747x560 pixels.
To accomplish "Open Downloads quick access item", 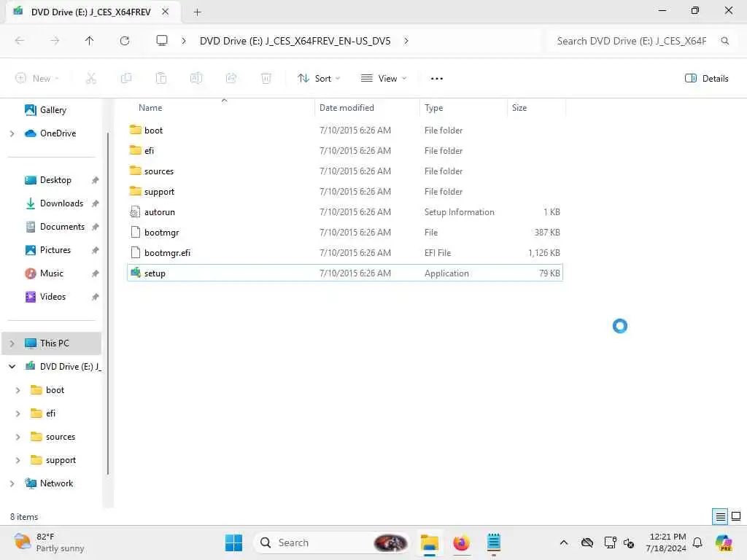I will 61,203.
